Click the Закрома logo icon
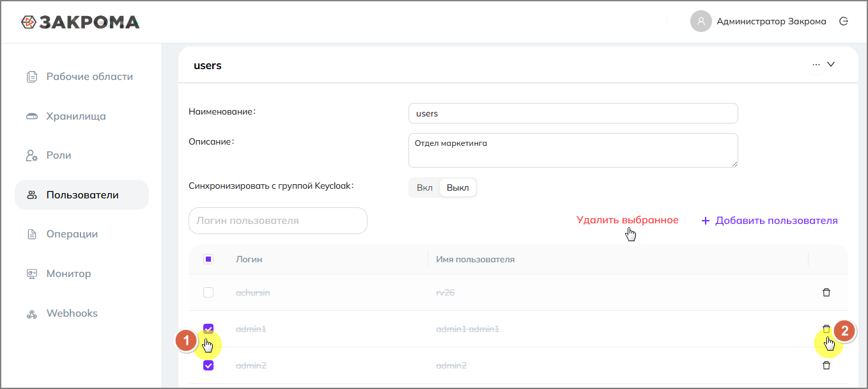The width and height of the screenshot is (868, 389). (x=28, y=22)
